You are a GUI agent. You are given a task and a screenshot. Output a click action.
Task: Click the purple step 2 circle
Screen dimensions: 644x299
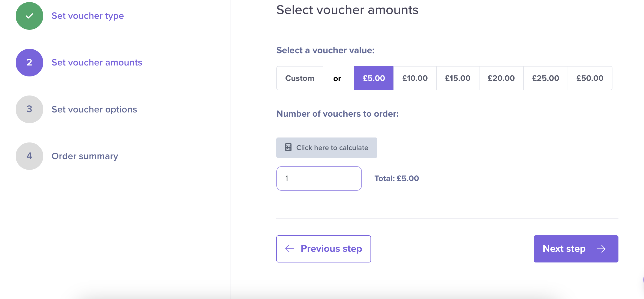(x=29, y=63)
